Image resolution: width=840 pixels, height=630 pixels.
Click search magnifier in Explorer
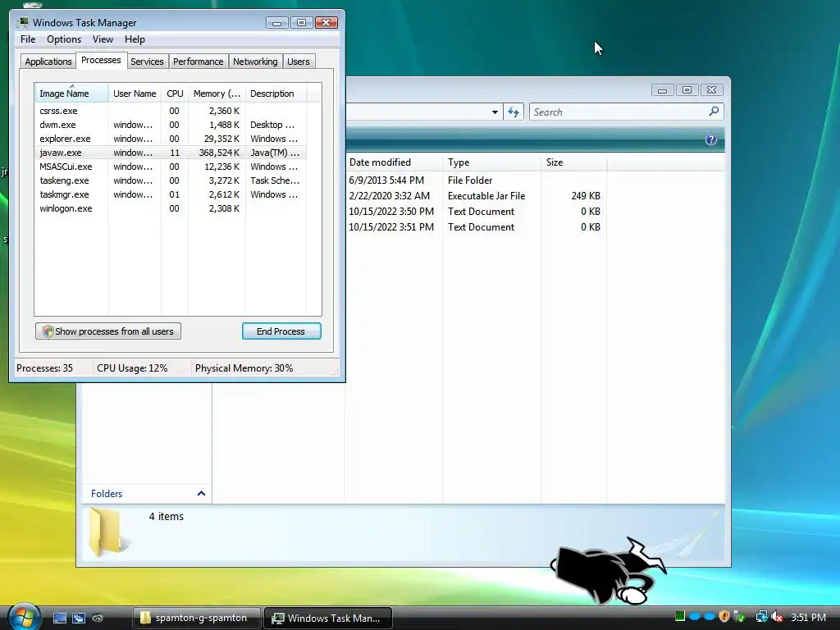pos(714,112)
